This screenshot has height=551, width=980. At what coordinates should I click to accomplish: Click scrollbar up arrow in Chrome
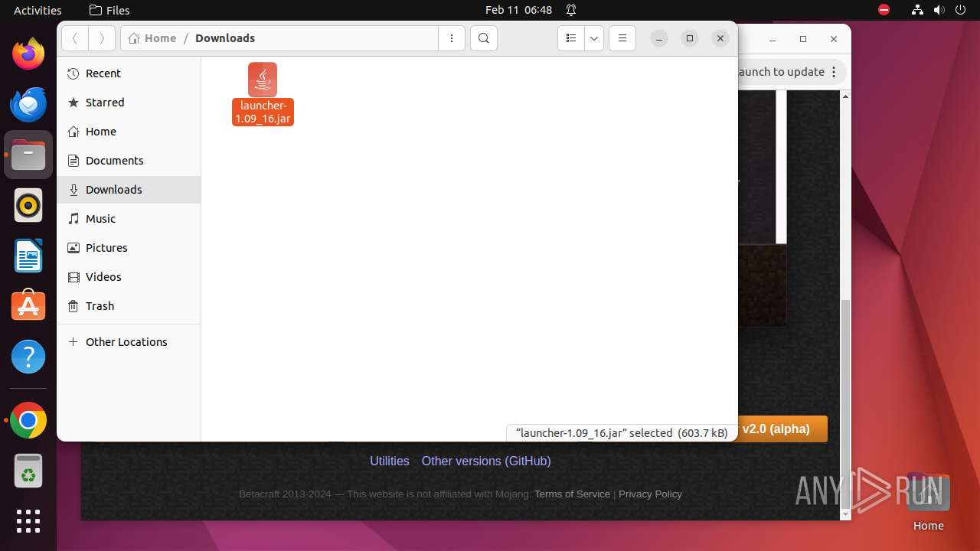click(x=845, y=96)
